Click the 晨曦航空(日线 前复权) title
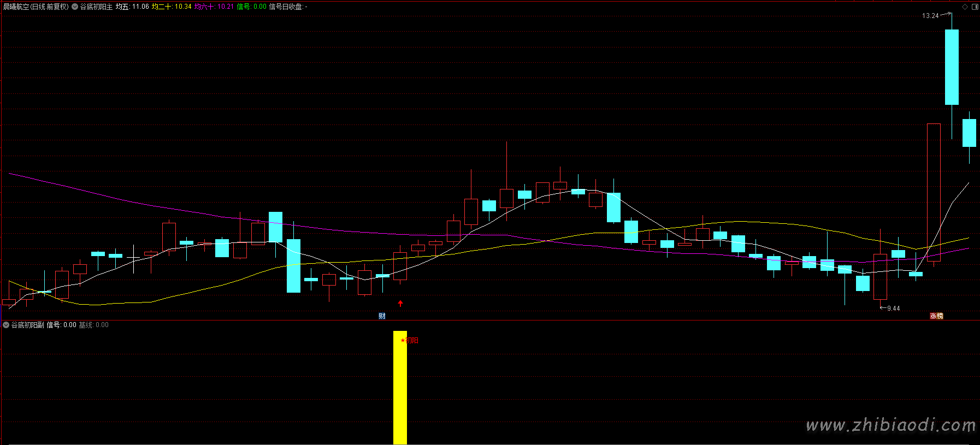This screenshot has width=980, height=445. pos(36,7)
